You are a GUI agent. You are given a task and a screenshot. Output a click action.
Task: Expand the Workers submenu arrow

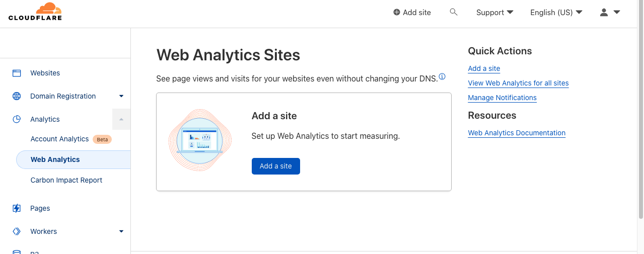tap(121, 231)
